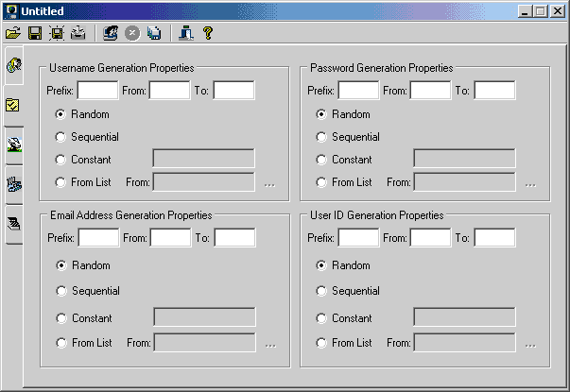This screenshot has width=570, height=392.
Task: Click the Username From number field
Action: coord(170,90)
